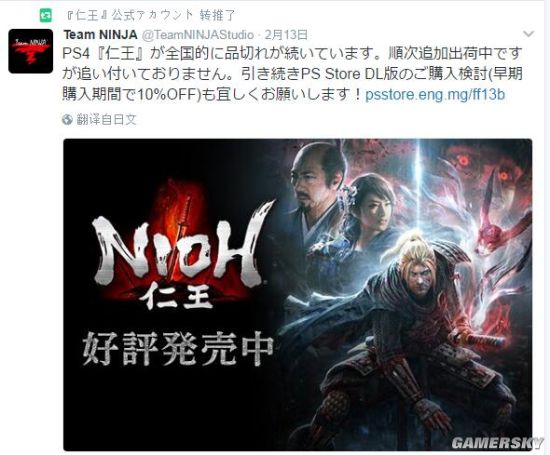The width and height of the screenshot is (550, 455).
Task: Click the 仁王 kanji title in image
Action: tap(176, 298)
